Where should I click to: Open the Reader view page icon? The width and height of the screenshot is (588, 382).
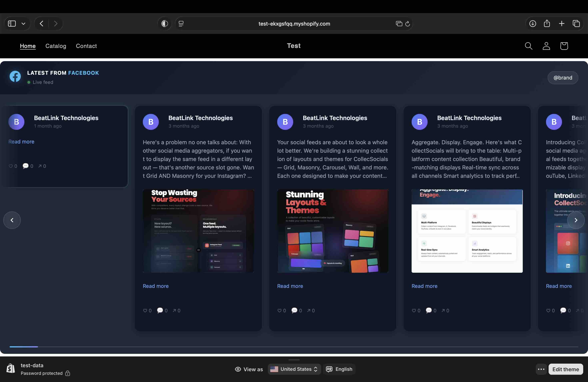click(181, 24)
